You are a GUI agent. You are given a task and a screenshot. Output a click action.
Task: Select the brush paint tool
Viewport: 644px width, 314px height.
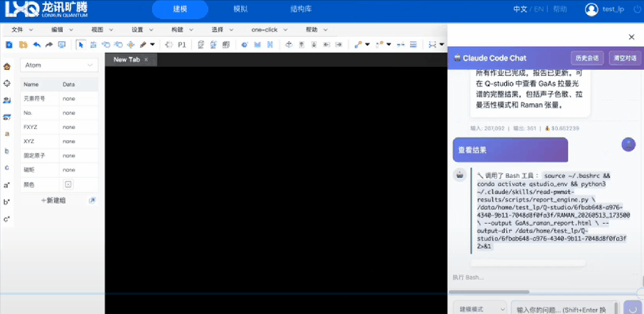[x=143, y=44]
